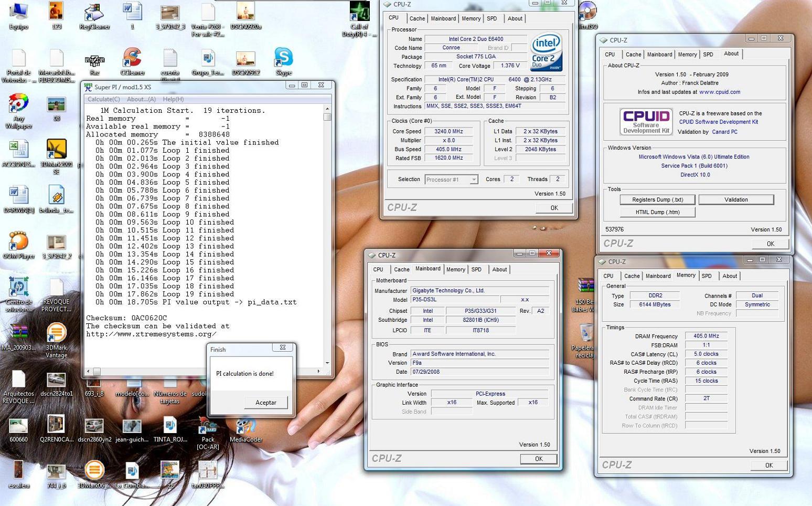Open the About...(A) menu in Super PI

(141, 99)
